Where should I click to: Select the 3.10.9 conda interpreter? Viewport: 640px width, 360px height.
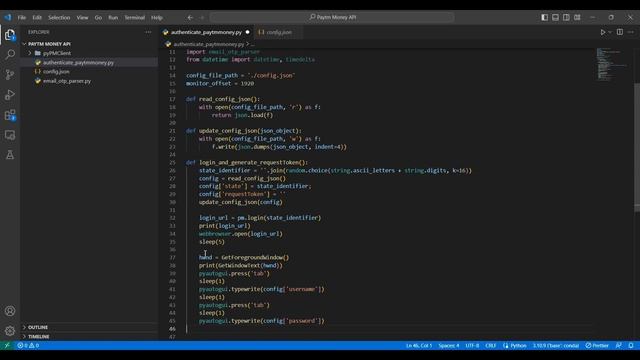tap(556, 345)
